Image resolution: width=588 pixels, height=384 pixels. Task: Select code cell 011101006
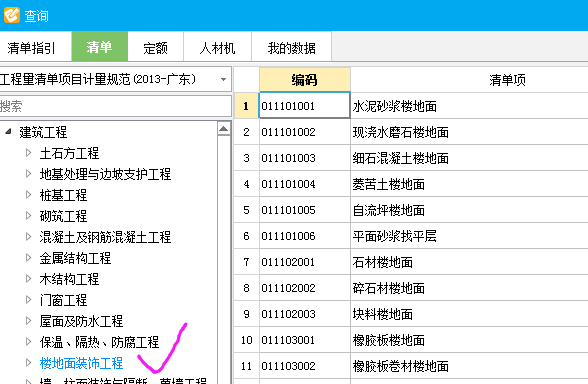coord(304,236)
